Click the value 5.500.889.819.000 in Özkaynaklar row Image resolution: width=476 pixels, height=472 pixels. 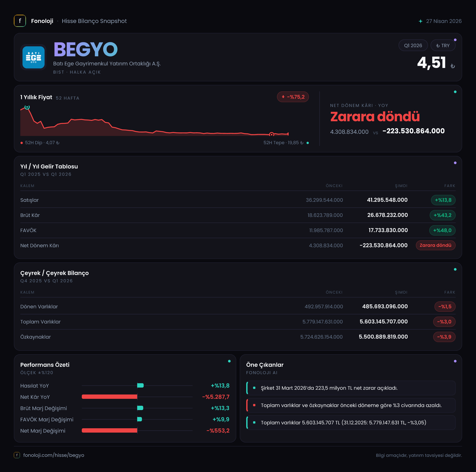pos(383,337)
